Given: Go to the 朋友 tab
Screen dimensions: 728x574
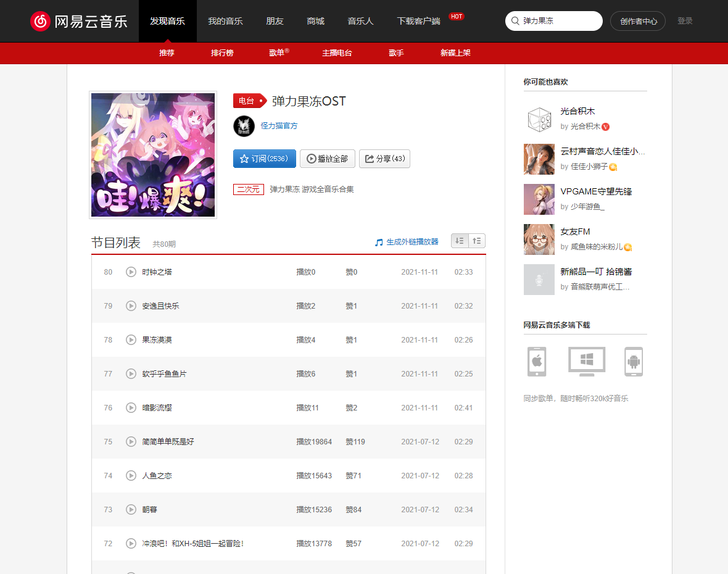Looking at the screenshot, I should (275, 21).
